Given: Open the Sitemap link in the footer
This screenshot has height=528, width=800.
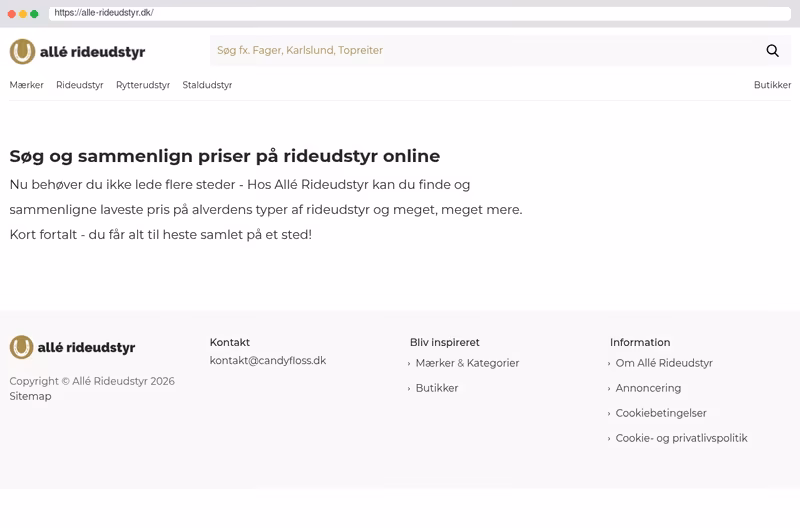Looking at the screenshot, I should pyautogui.click(x=30, y=396).
